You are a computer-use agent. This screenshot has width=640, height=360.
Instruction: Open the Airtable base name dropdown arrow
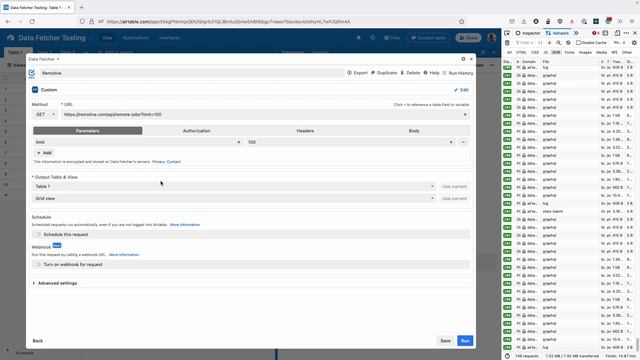(x=91, y=38)
